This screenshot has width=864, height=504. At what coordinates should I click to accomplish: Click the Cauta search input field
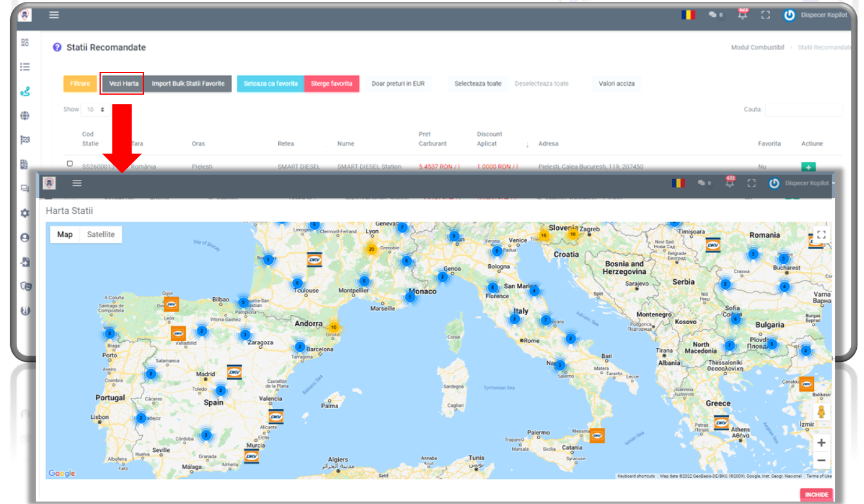[803, 110]
